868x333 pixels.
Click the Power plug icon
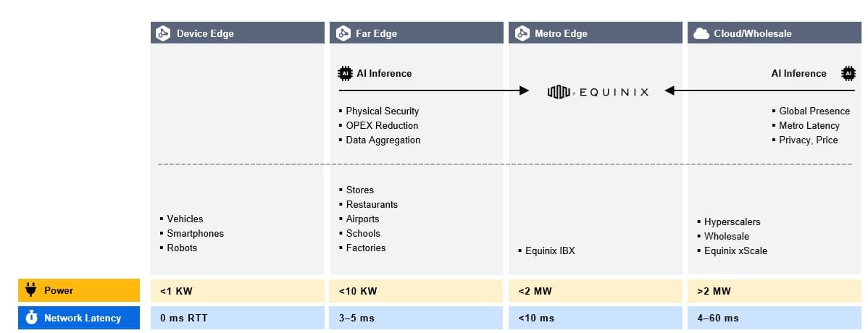pos(30,290)
